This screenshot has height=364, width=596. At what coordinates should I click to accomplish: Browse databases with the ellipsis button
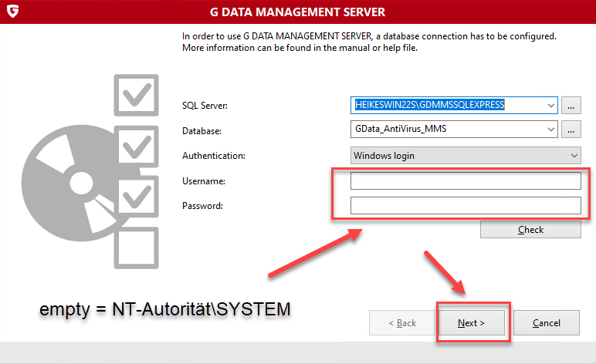(571, 130)
